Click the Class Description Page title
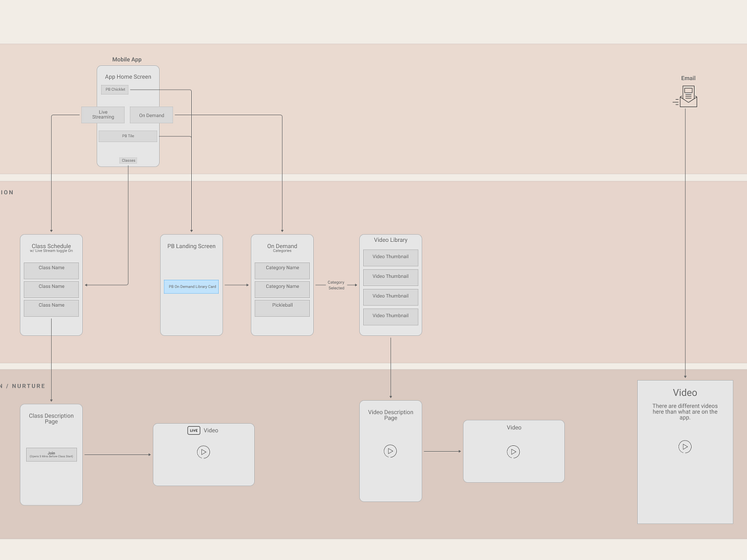The image size is (747, 560). click(52, 419)
